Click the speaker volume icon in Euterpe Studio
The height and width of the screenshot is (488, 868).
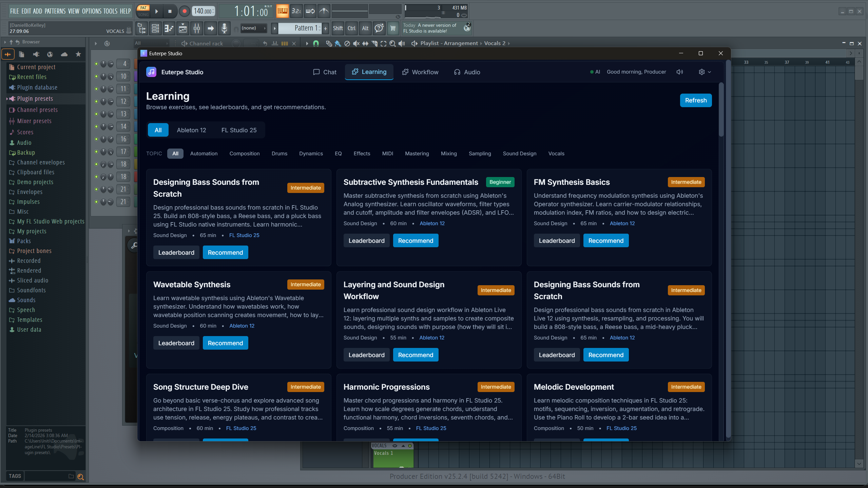(679, 72)
